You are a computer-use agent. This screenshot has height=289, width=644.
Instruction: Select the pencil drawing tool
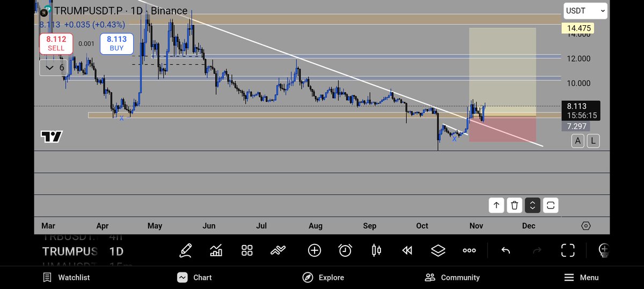point(186,250)
